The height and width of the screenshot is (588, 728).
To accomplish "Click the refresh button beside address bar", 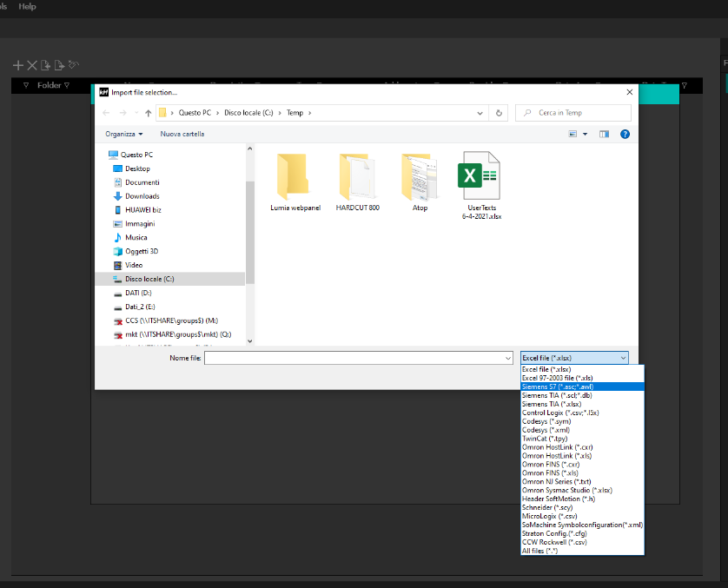I will [499, 113].
